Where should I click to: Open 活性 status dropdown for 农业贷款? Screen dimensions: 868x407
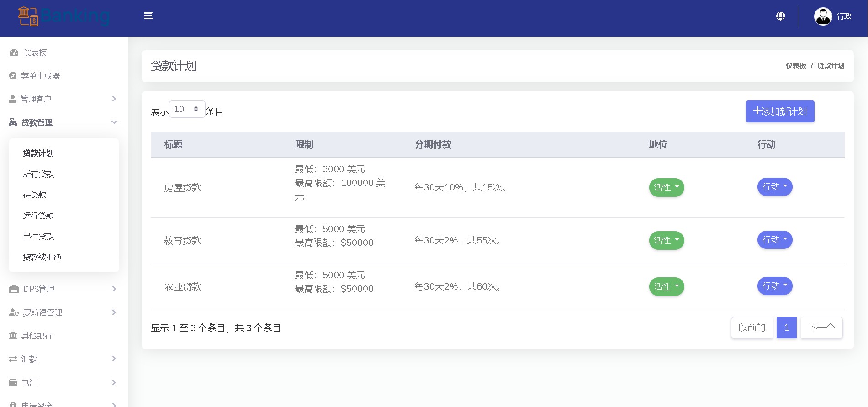(x=667, y=286)
